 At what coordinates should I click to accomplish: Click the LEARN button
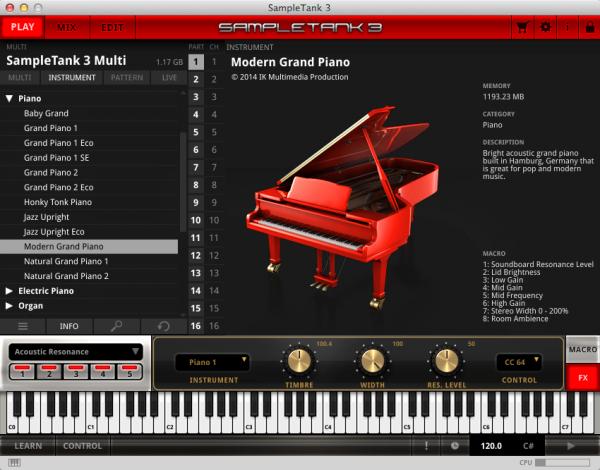[27, 446]
